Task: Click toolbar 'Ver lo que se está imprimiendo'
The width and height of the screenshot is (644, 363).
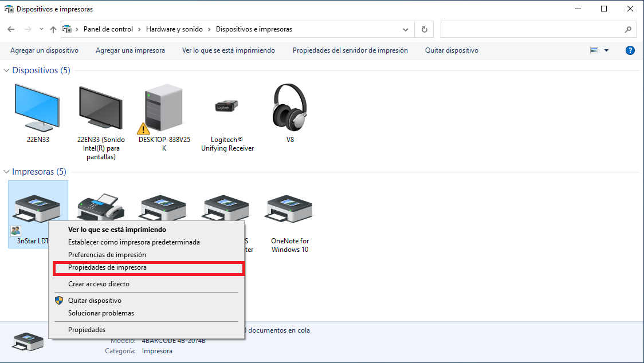Action: click(x=229, y=50)
